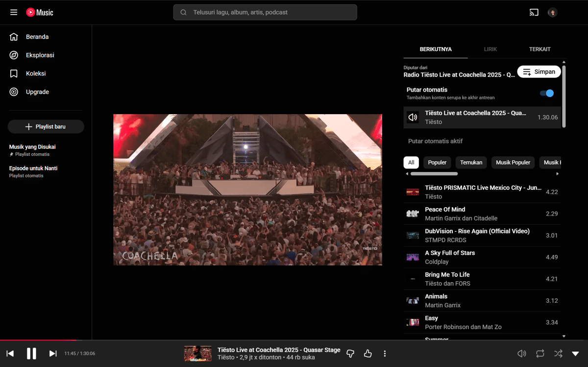Click the Simpan save queue button
Screen dimensions: 588x367
(539, 72)
